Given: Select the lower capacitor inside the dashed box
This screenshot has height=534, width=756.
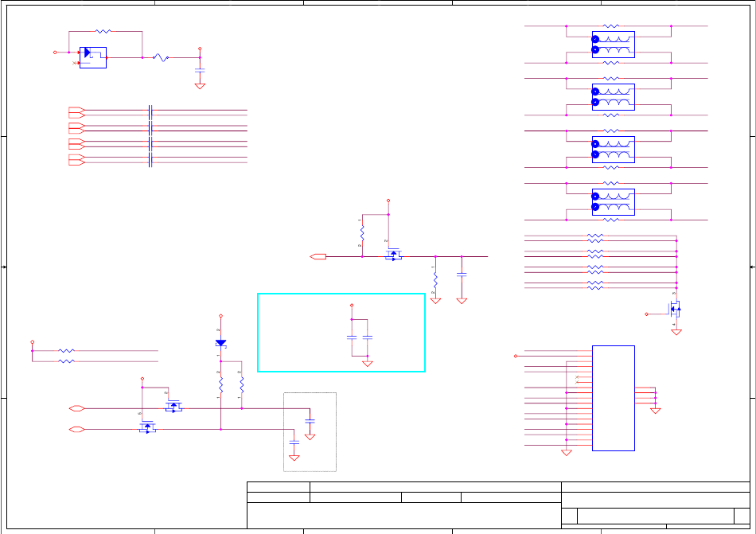Looking at the screenshot, I should [x=294, y=442].
